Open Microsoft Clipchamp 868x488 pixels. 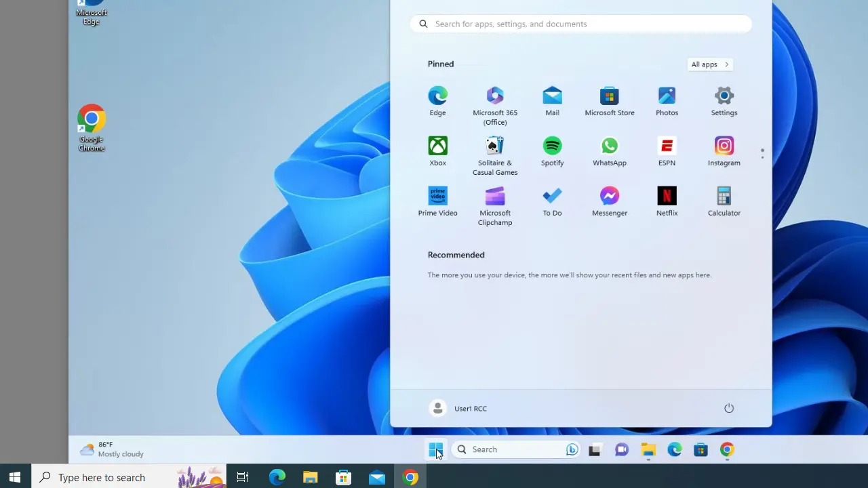pos(495,207)
